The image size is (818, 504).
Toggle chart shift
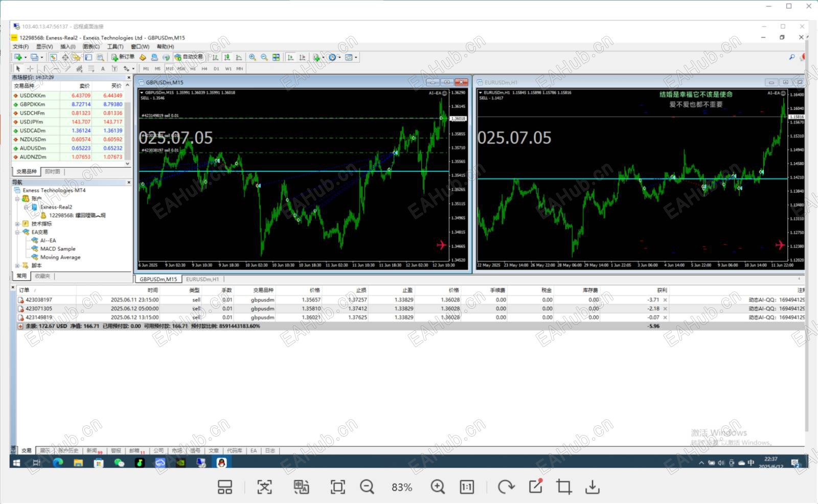pyautogui.click(x=302, y=57)
